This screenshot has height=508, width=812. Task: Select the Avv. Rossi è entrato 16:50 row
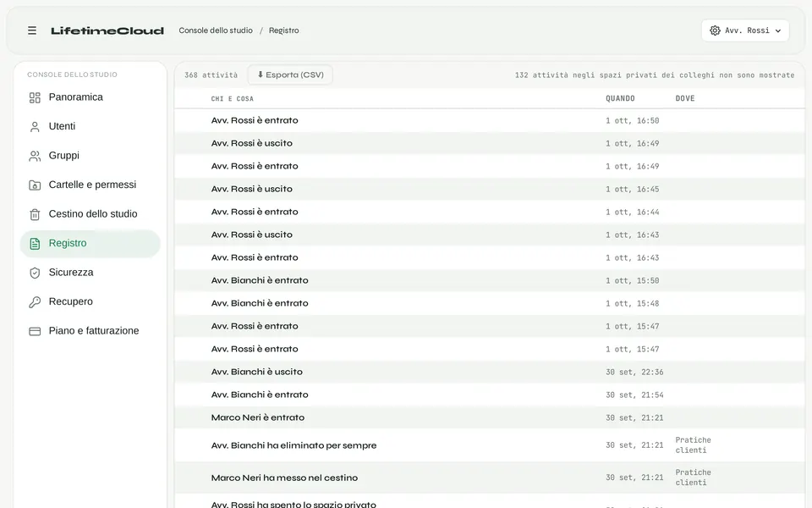[490, 120]
